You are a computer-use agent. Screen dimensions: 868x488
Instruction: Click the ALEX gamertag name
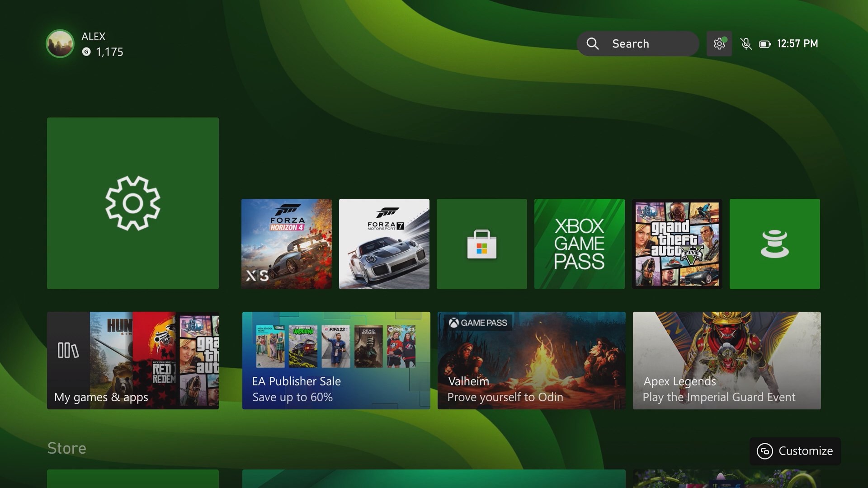(x=94, y=37)
